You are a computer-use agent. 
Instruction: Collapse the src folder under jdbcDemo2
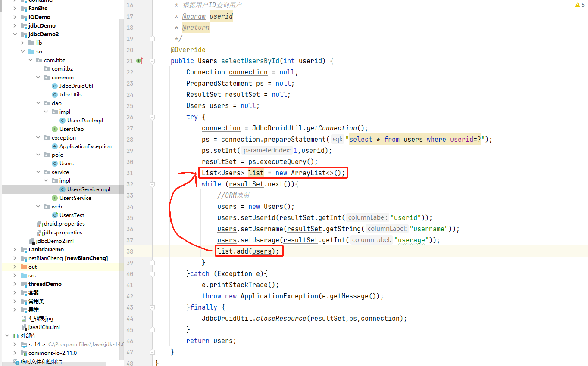click(x=22, y=52)
